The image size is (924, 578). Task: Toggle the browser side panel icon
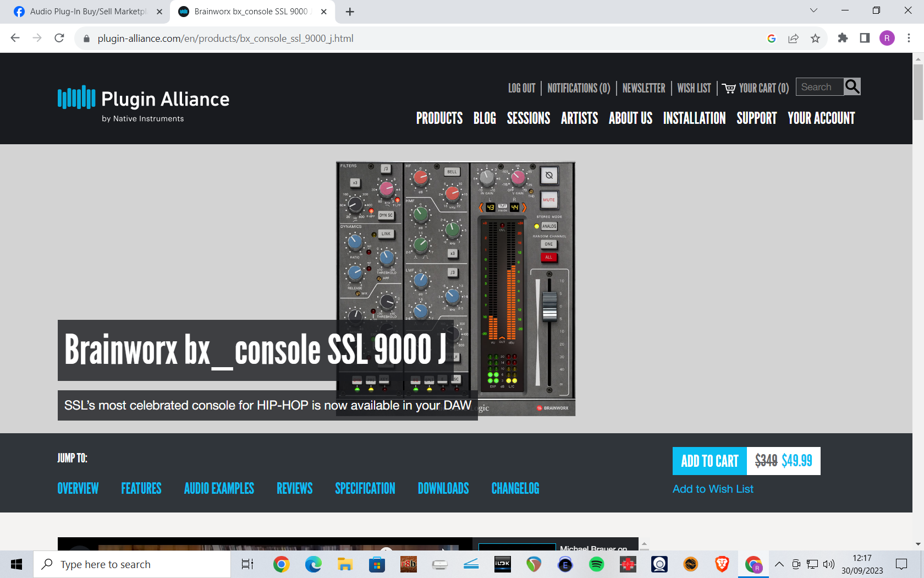click(865, 38)
